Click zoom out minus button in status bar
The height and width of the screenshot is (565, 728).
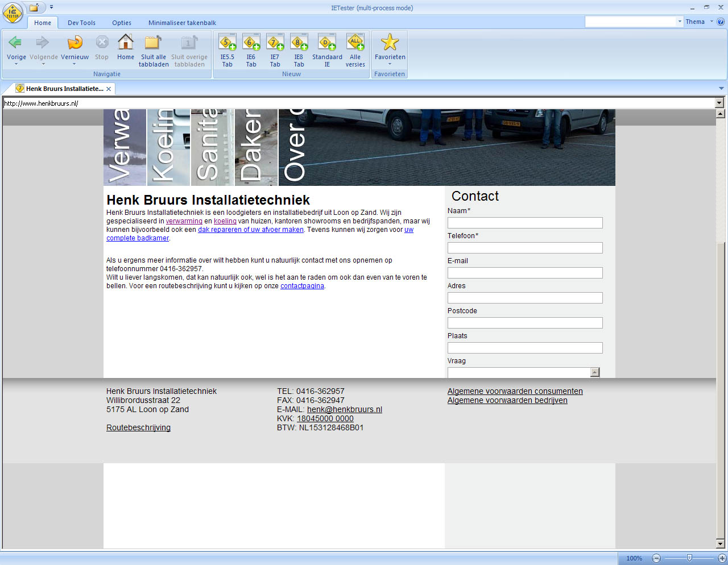656,558
